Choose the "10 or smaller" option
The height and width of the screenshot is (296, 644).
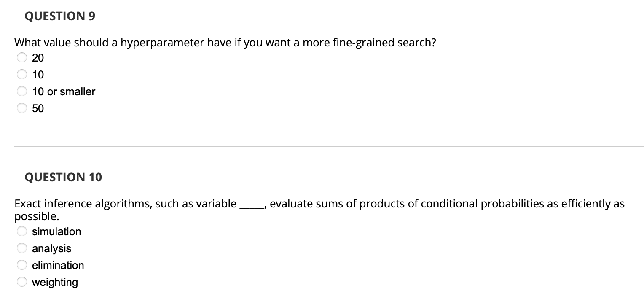coord(21,91)
